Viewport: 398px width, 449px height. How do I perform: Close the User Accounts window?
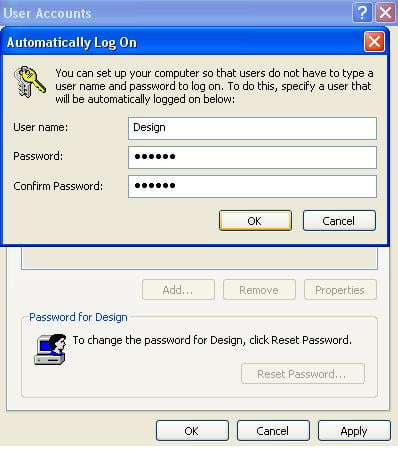[386, 13]
